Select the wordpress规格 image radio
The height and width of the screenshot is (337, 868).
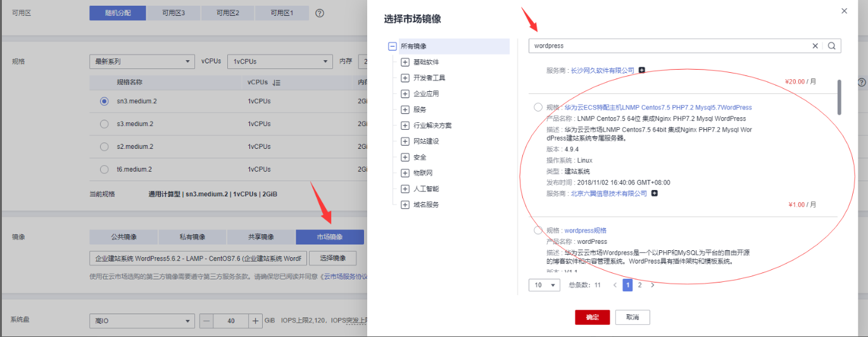coord(538,230)
